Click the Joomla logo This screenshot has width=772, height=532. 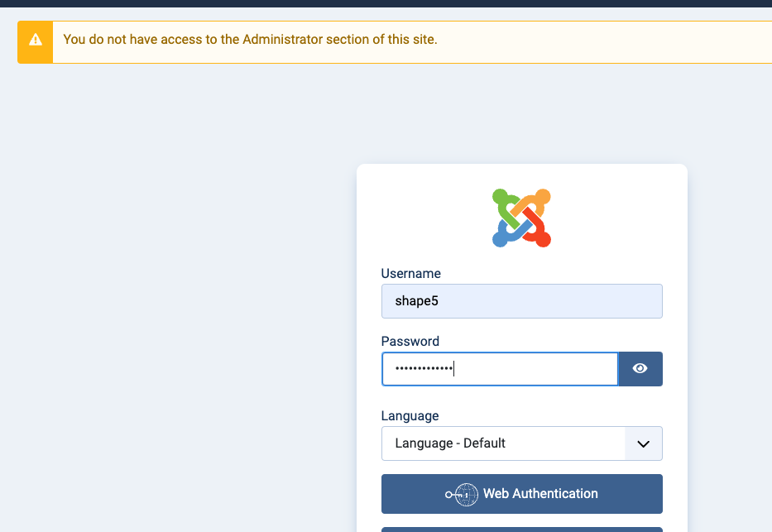point(521,218)
